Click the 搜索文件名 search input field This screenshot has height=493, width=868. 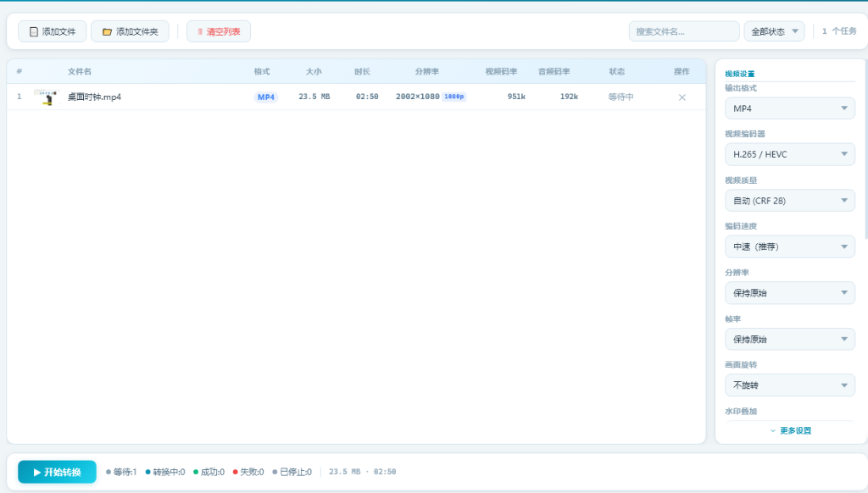(683, 31)
